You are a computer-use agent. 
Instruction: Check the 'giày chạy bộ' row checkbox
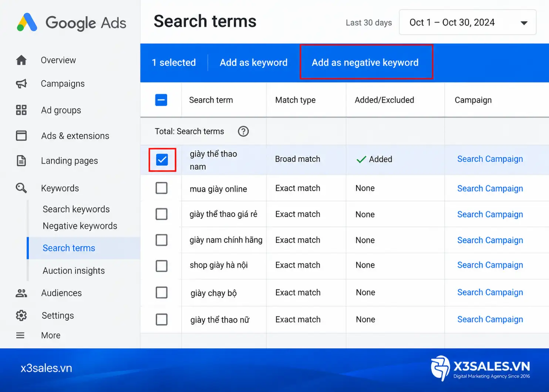pos(161,293)
